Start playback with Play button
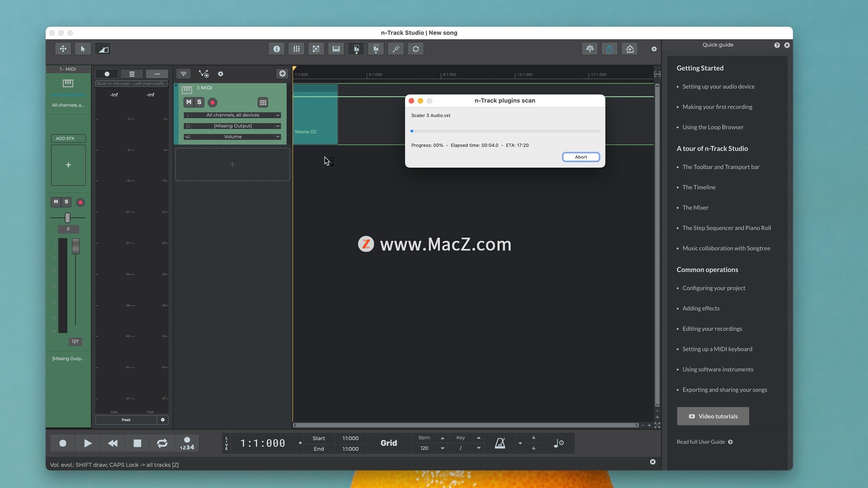Screen dimensions: 868x488 (x=88, y=443)
